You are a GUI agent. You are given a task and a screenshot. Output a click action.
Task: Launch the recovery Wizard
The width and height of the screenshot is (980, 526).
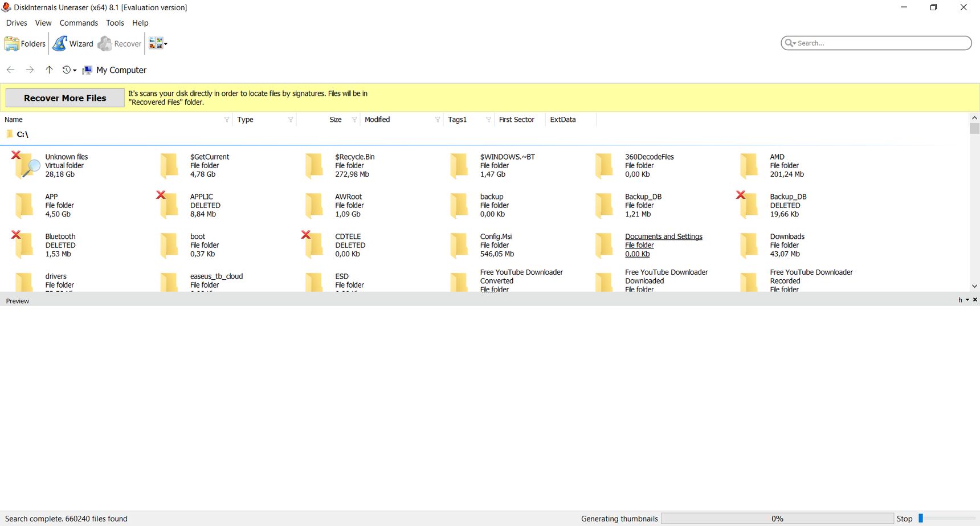[x=73, y=44]
